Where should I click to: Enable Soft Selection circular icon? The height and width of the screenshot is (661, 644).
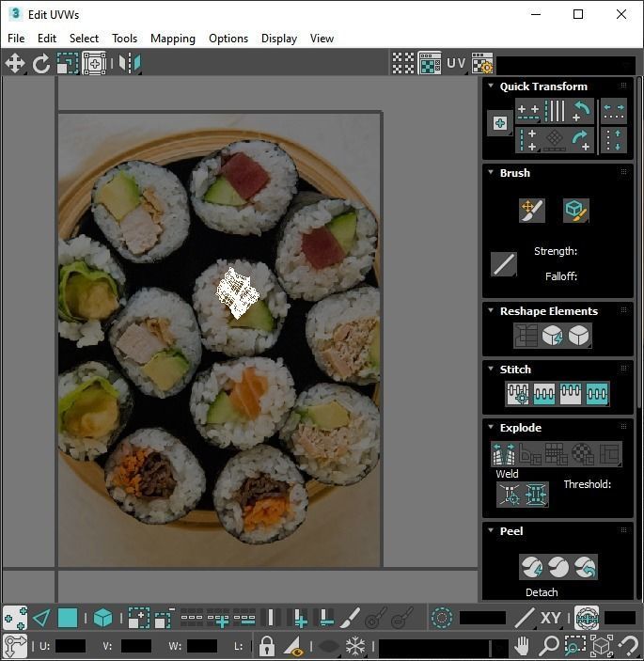click(442, 619)
